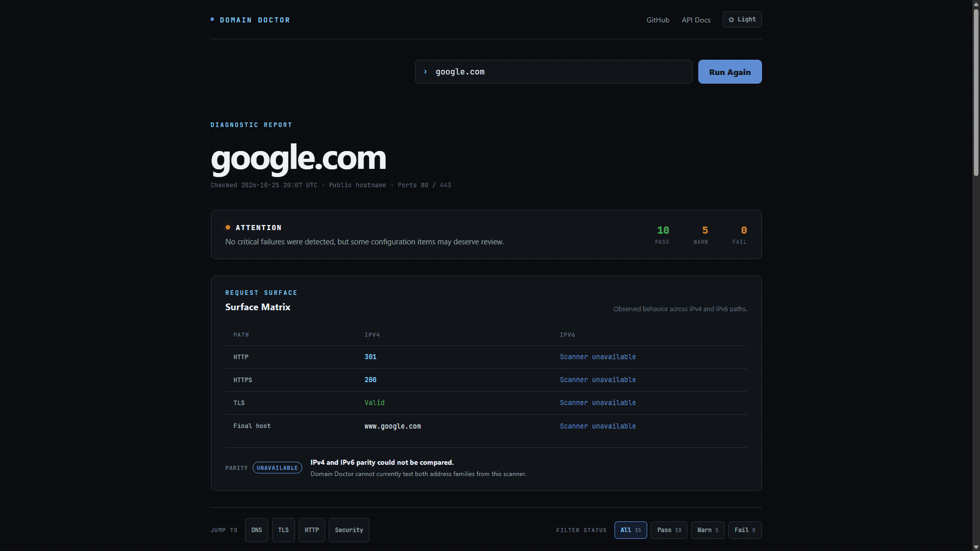
Task: Open the GitHub link
Action: point(658,20)
